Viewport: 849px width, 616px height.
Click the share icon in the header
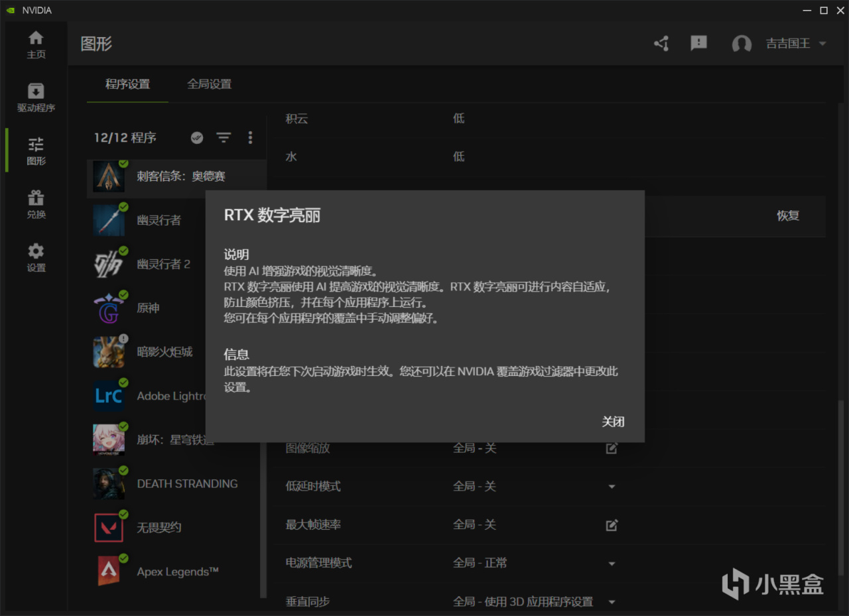661,44
